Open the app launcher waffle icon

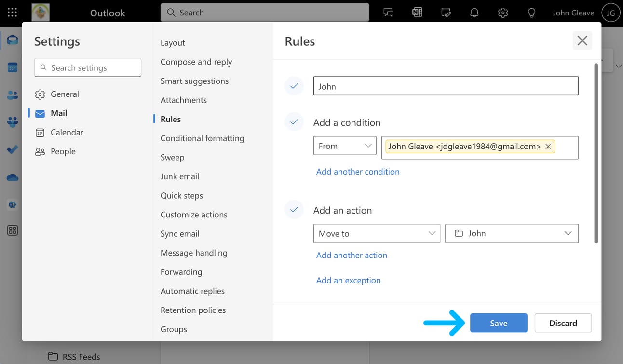click(x=13, y=13)
